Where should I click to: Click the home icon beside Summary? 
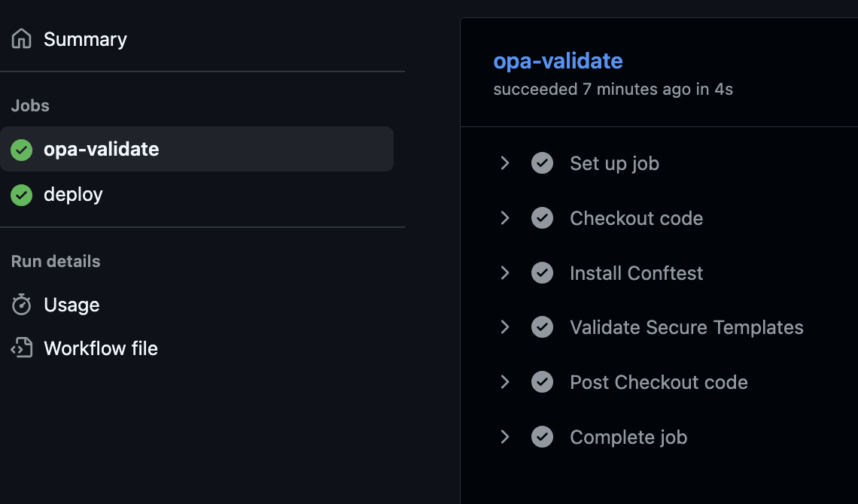pyautogui.click(x=20, y=38)
